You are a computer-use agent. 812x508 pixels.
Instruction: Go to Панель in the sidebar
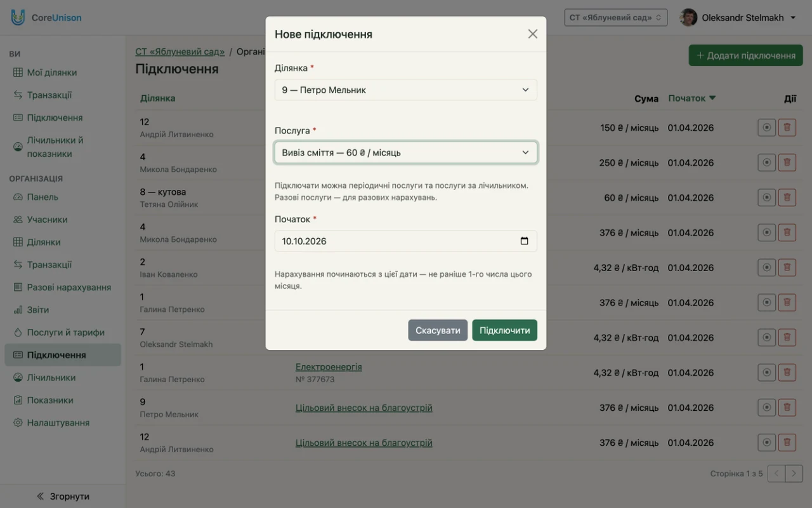(63, 197)
